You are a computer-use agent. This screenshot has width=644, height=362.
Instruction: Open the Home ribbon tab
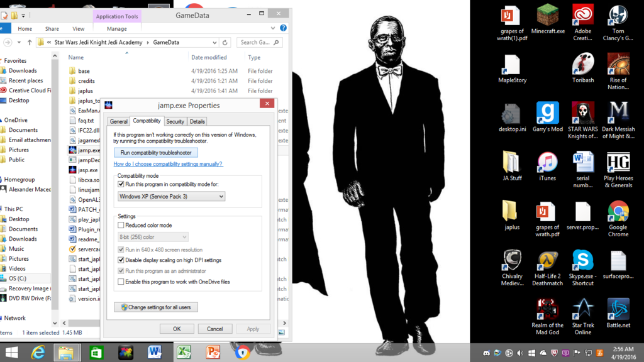tap(25, 29)
